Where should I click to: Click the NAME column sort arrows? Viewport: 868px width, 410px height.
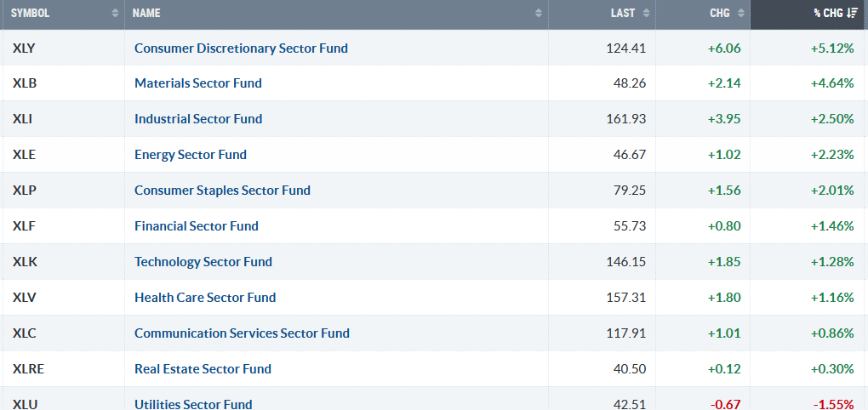point(539,14)
